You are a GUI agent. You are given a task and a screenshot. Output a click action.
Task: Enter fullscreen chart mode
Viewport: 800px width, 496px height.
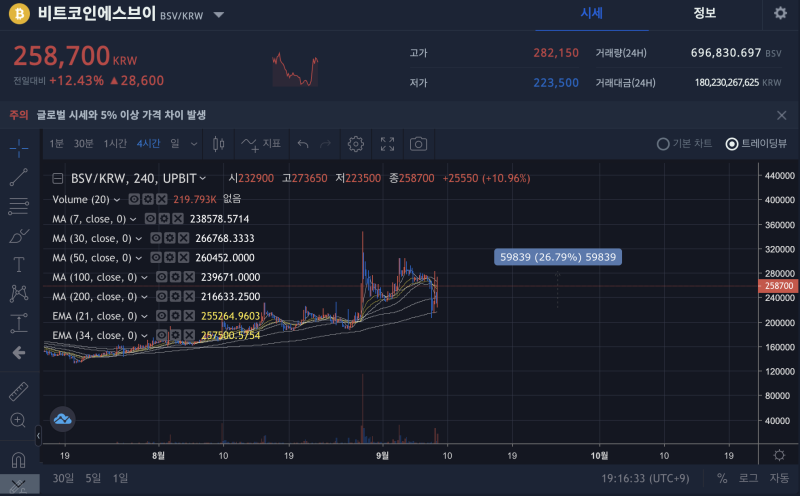[x=387, y=144]
